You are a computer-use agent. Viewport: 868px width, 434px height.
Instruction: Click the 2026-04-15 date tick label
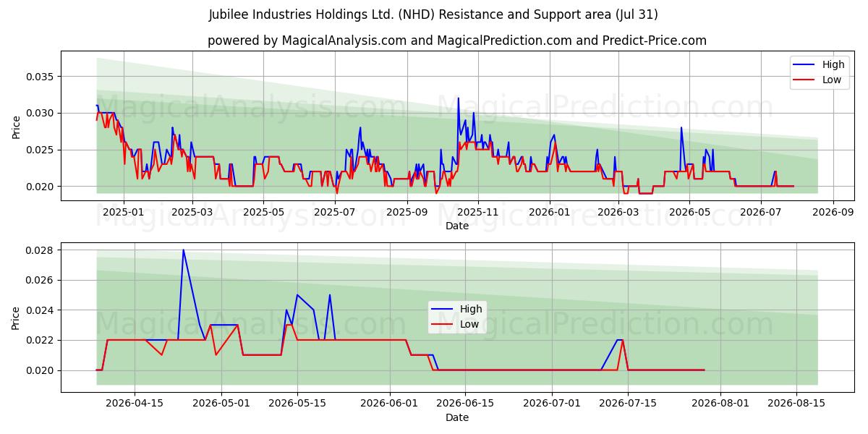135,404
